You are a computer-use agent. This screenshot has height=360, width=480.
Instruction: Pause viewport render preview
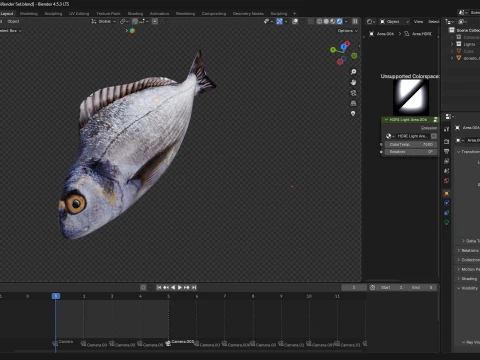tap(355, 21)
